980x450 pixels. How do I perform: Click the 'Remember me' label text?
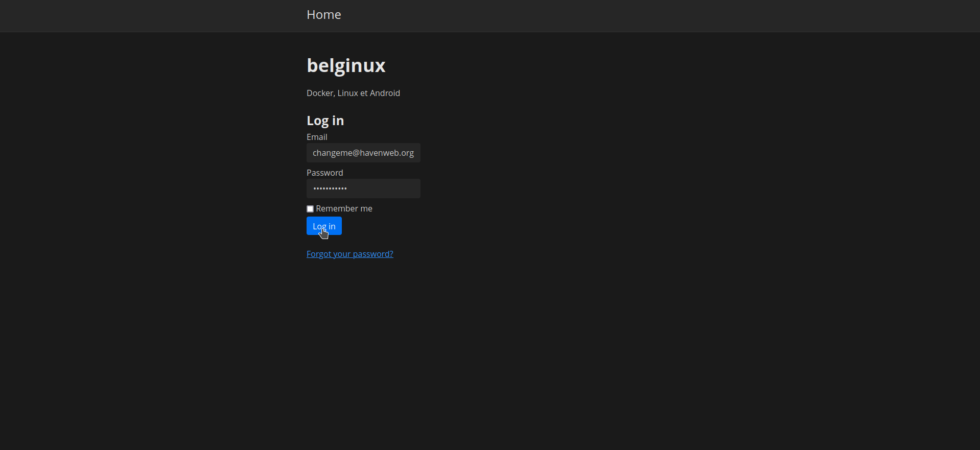click(x=344, y=208)
